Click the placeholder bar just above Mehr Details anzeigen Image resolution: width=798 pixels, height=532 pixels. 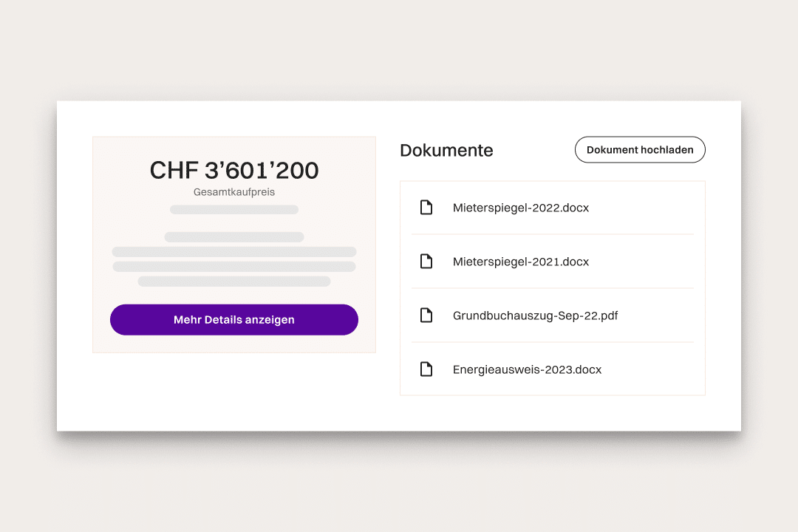point(233,282)
